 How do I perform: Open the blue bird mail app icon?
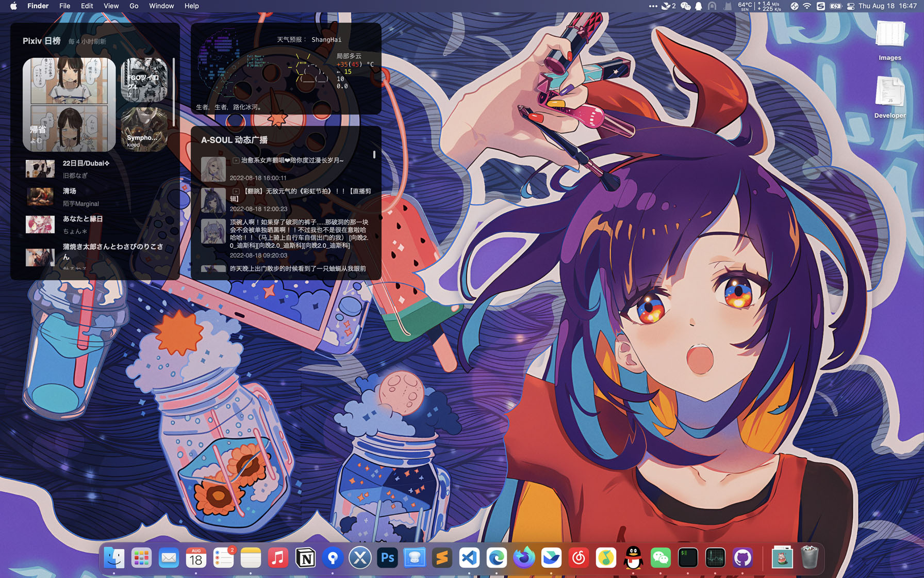(x=551, y=558)
